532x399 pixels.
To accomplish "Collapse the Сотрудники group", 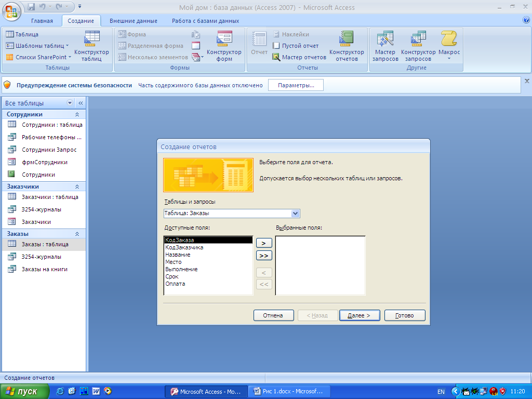I will pyautogui.click(x=77, y=114).
